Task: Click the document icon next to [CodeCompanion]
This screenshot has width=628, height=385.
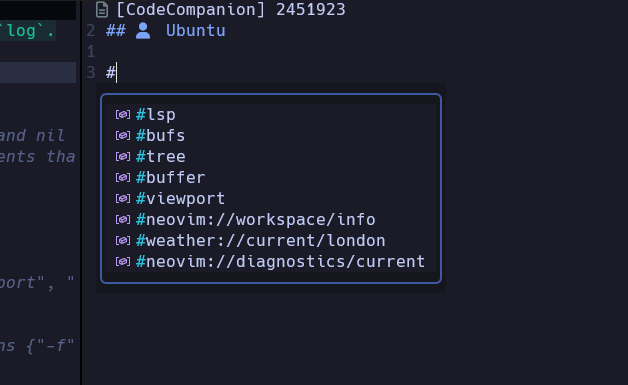Action: coord(102,10)
